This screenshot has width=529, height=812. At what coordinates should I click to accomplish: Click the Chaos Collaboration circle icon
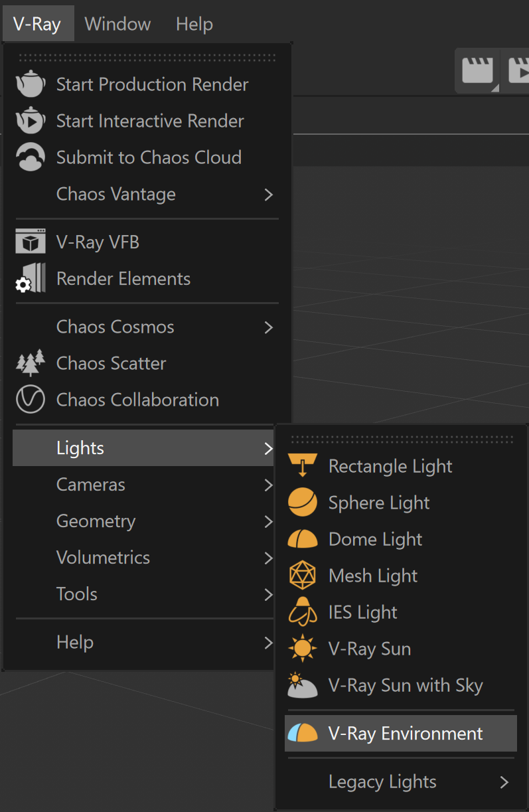coord(31,400)
